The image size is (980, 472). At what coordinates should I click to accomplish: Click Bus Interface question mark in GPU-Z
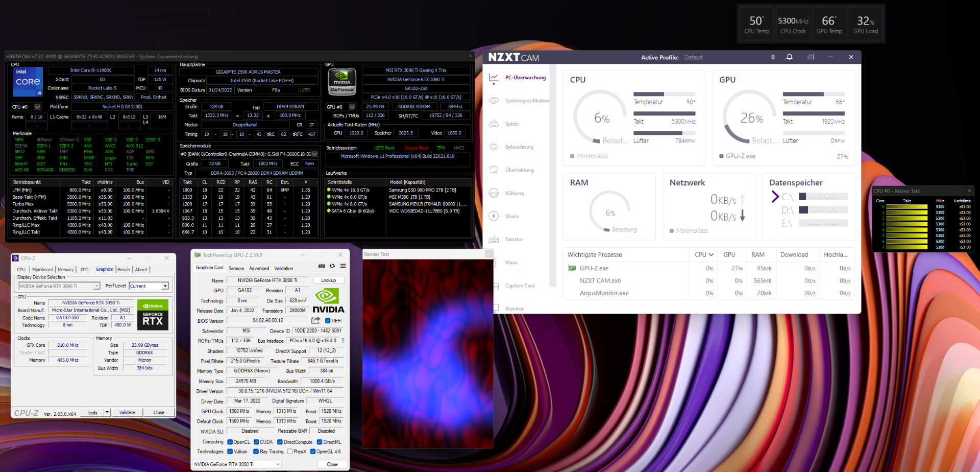(342, 341)
